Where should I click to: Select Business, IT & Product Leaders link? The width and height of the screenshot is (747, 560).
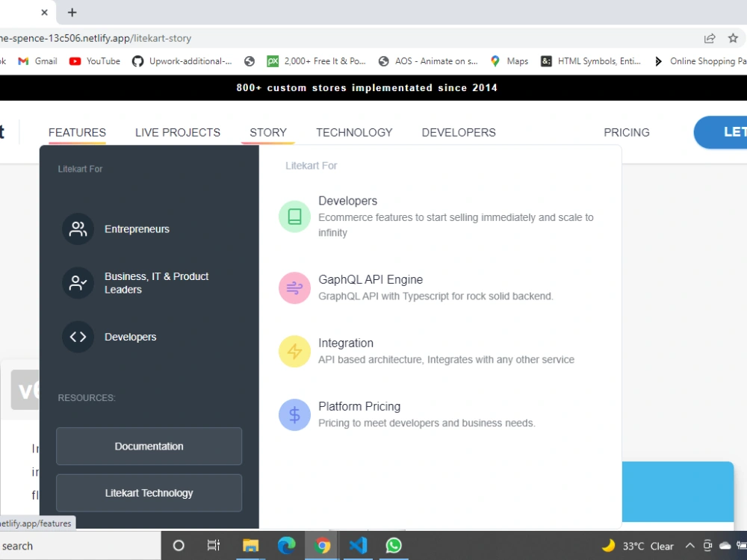(x=157, y=283)
